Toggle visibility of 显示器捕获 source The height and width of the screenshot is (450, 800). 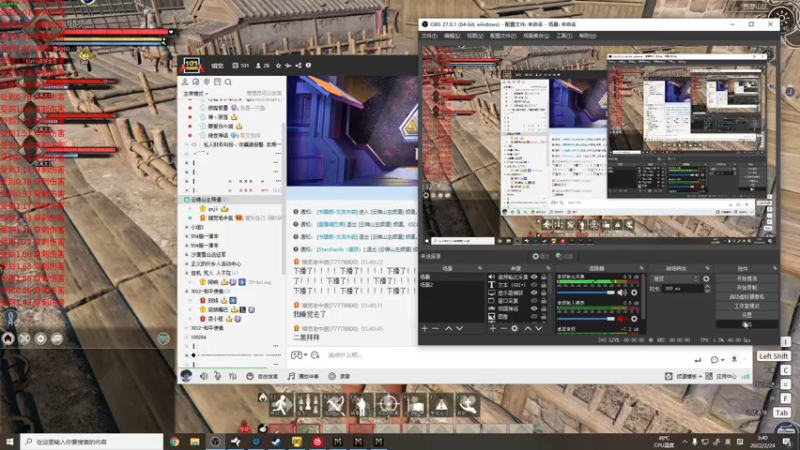coord(534,293)
